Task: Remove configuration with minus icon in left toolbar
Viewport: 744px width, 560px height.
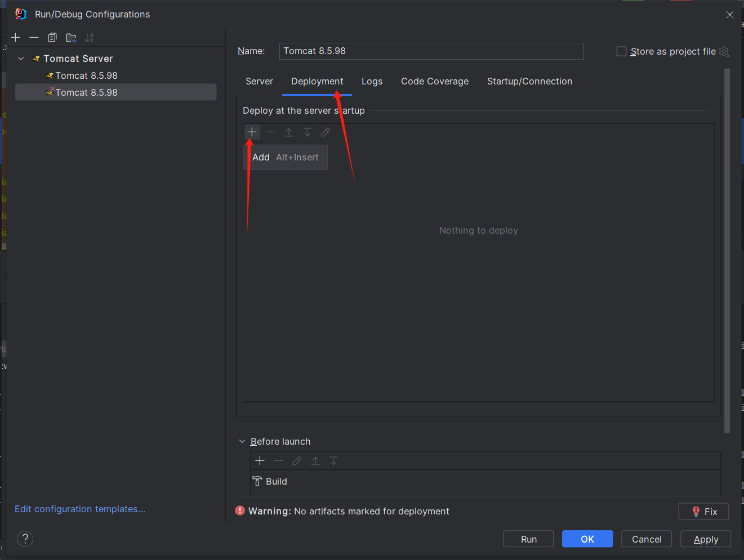Action: 34,38
